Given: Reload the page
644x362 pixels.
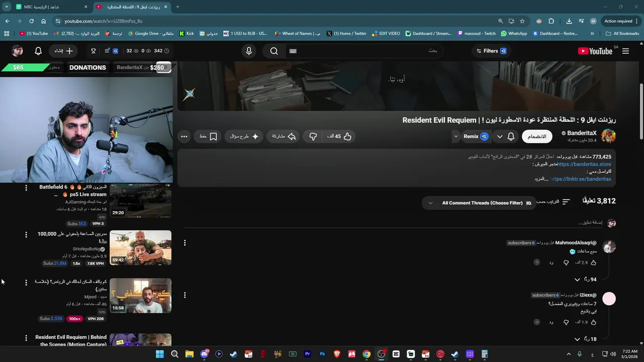Looking at the screenshot, I should (x=31, y=21).
